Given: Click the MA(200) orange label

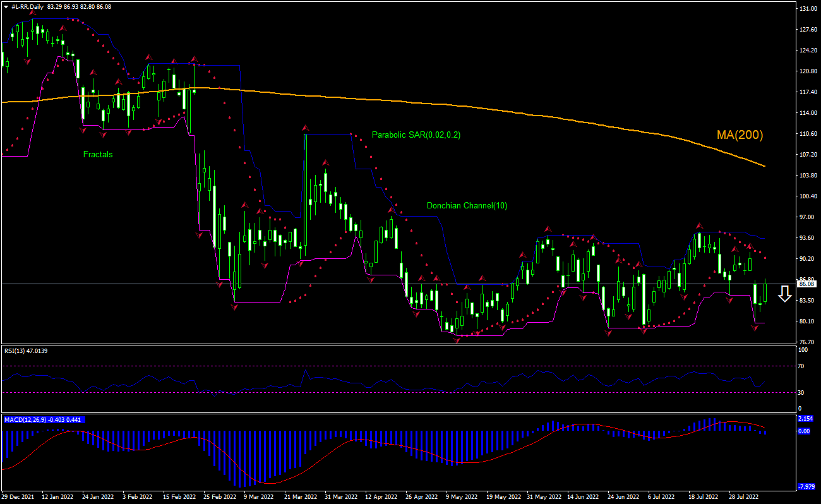Looking at the screenshot, I should pyautogui.click(x=740, y=135).
